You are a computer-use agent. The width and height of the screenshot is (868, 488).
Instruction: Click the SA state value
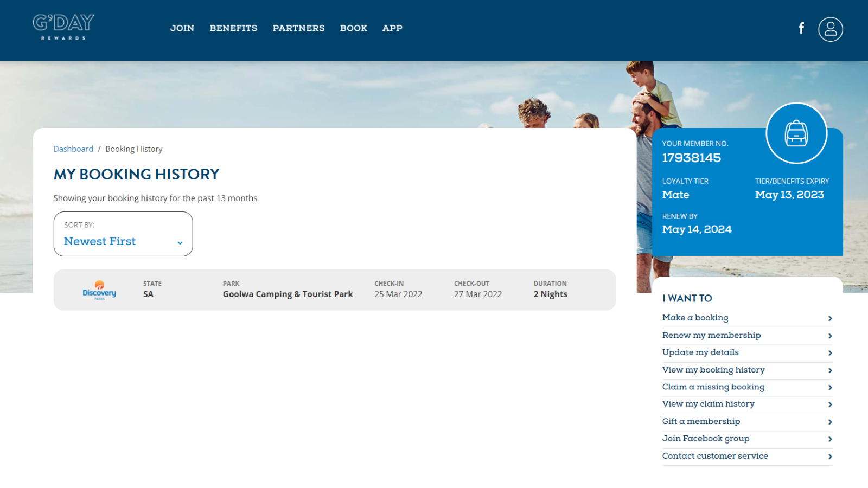(x=148, y=294)
